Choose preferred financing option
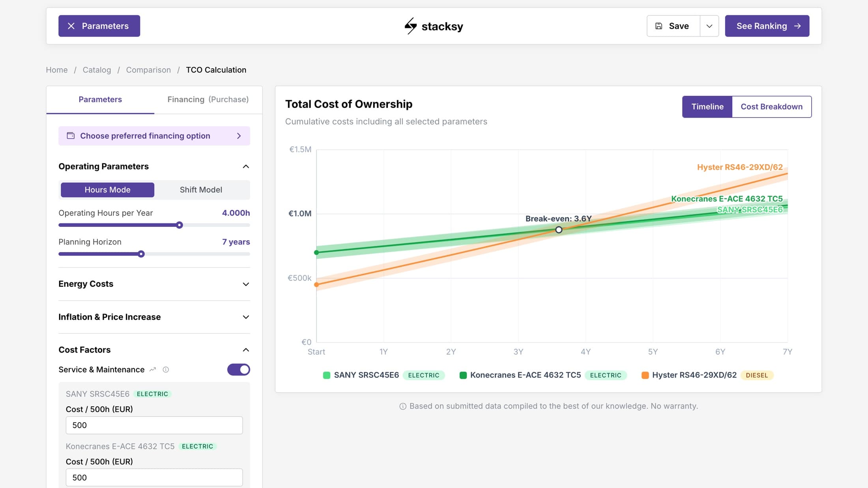The height and width of the screenshot is (488, 868). (x=154, y=136)
